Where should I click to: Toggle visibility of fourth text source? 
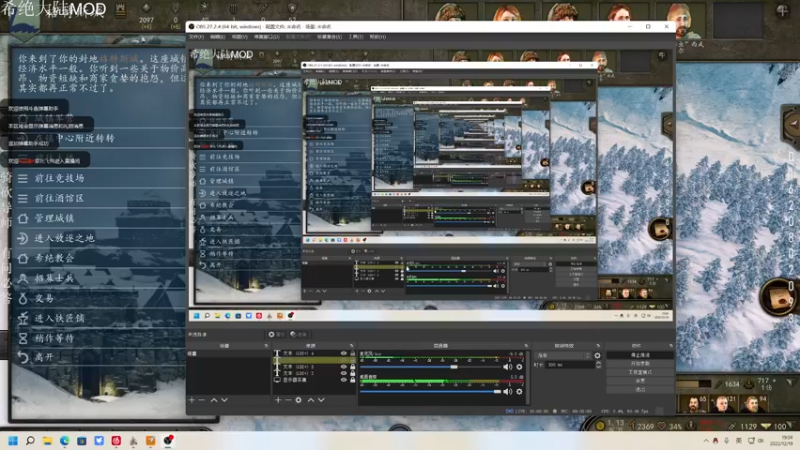343,373
